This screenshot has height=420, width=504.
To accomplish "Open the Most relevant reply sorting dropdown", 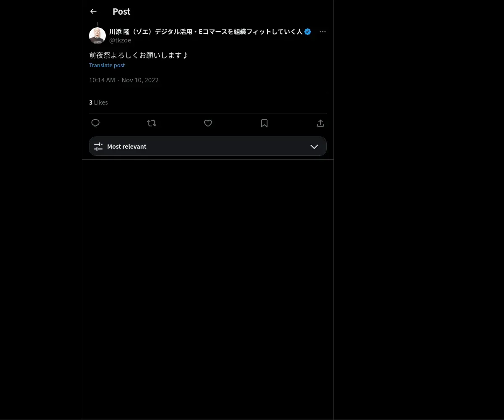I will coord(208,146).
